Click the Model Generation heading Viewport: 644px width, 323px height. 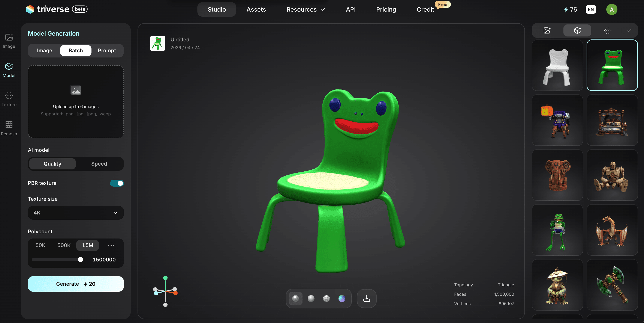coord(54,33)
